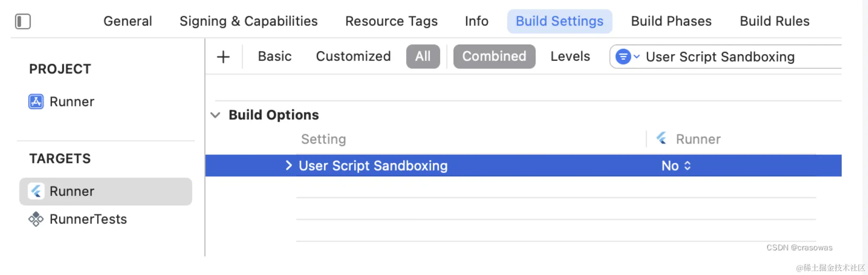Click the Flutter icon in Runner column header
This screenshot has height=275, width=868.
(661, 138)
